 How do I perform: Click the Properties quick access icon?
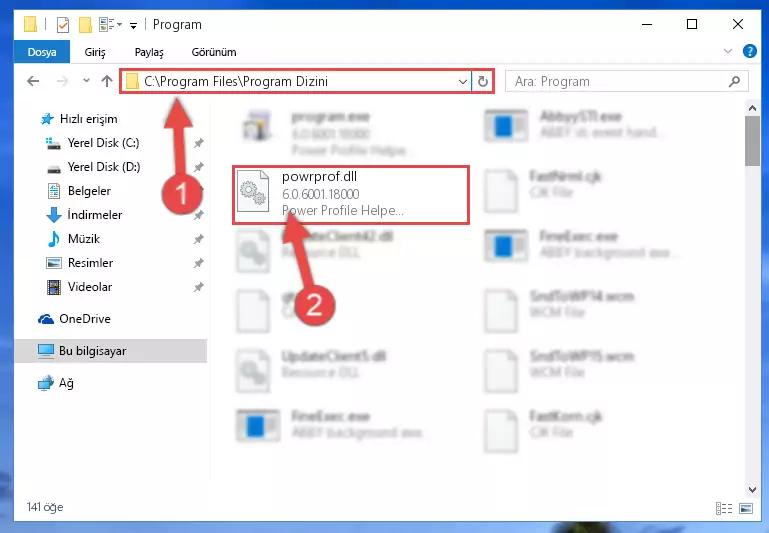(x=63, y=25)
